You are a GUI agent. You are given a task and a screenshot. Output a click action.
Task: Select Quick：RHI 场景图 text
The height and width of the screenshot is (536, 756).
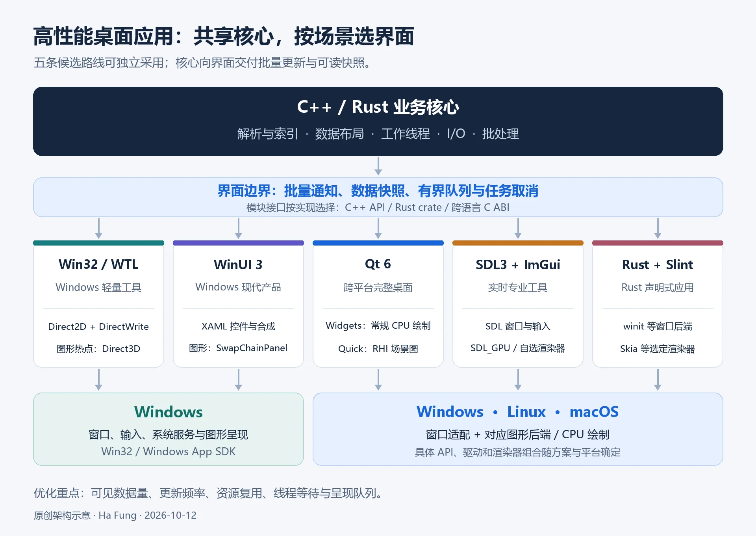pos(378,348)
